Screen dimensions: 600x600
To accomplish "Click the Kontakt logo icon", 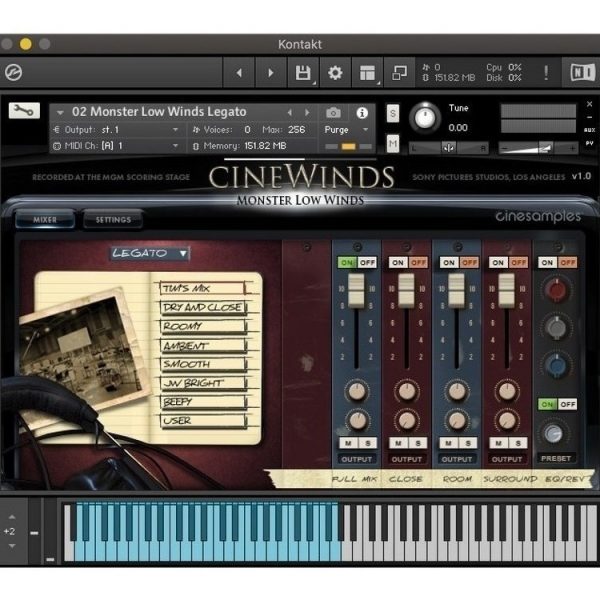I will coord(13,72).
